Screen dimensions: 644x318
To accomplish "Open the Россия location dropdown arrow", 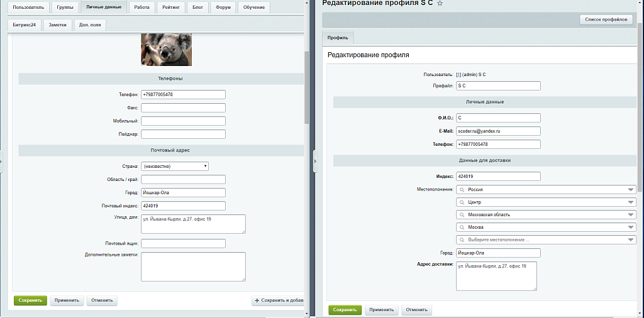I will tap(631, 190).
